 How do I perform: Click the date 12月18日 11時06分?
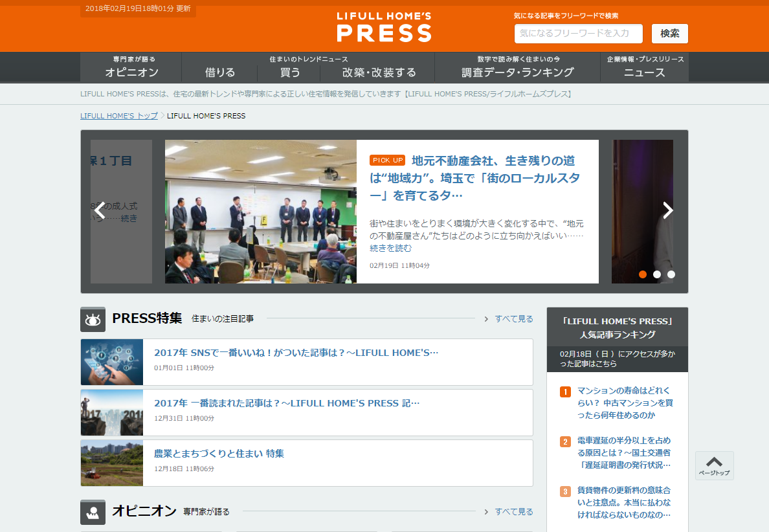coord(184,469)
